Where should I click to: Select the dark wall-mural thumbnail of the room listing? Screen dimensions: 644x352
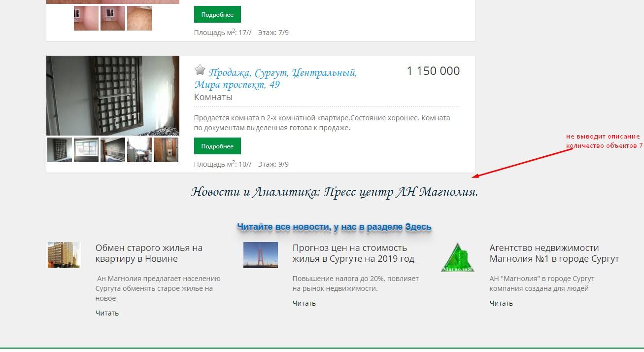(x=113, y=150)
